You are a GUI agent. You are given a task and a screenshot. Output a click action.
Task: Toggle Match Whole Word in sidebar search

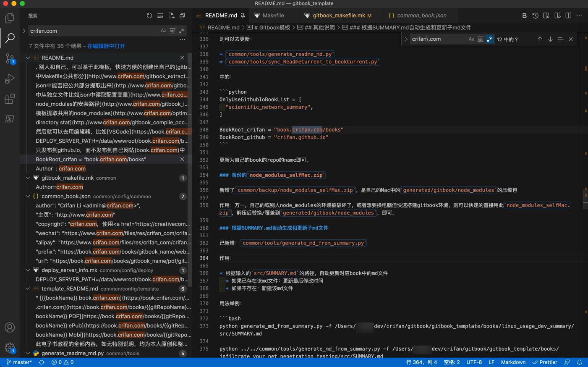pos(172,31)
